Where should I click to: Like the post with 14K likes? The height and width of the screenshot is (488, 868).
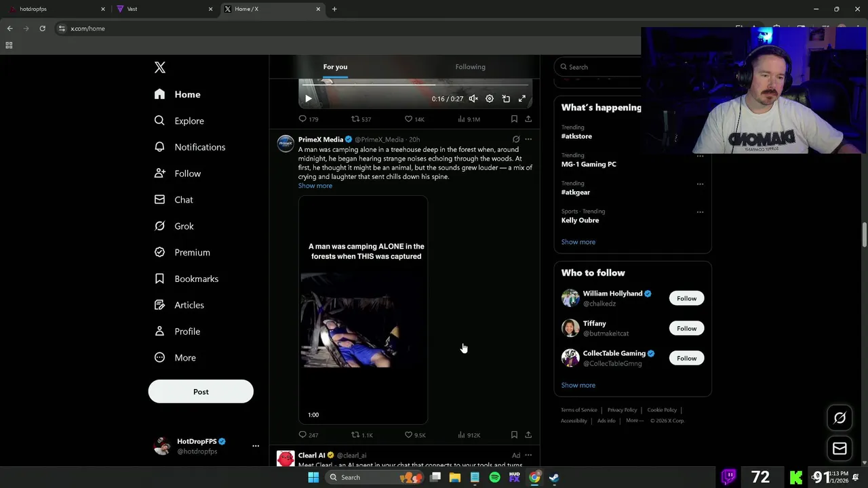pos(414,119)
